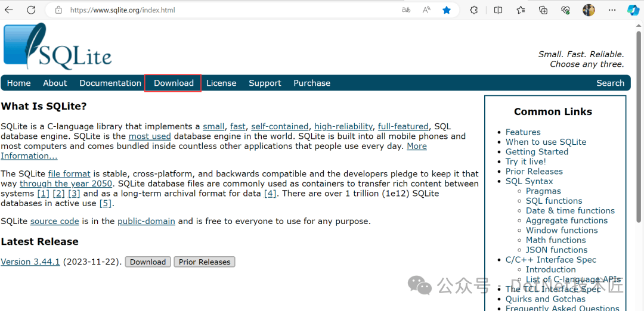Screen dimensions: 644x311
Task: Click the user profile avatar
Action: [589, 10]
